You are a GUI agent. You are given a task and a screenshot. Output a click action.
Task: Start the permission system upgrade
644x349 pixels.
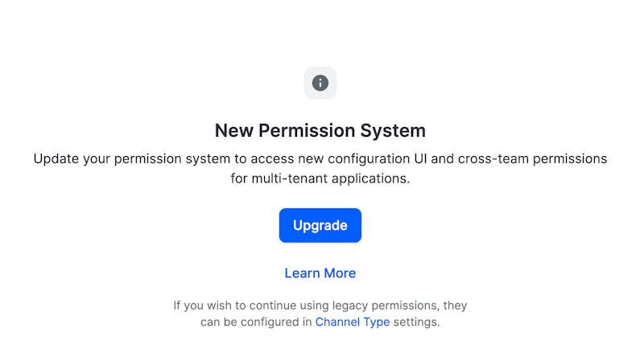coord(320,225)
